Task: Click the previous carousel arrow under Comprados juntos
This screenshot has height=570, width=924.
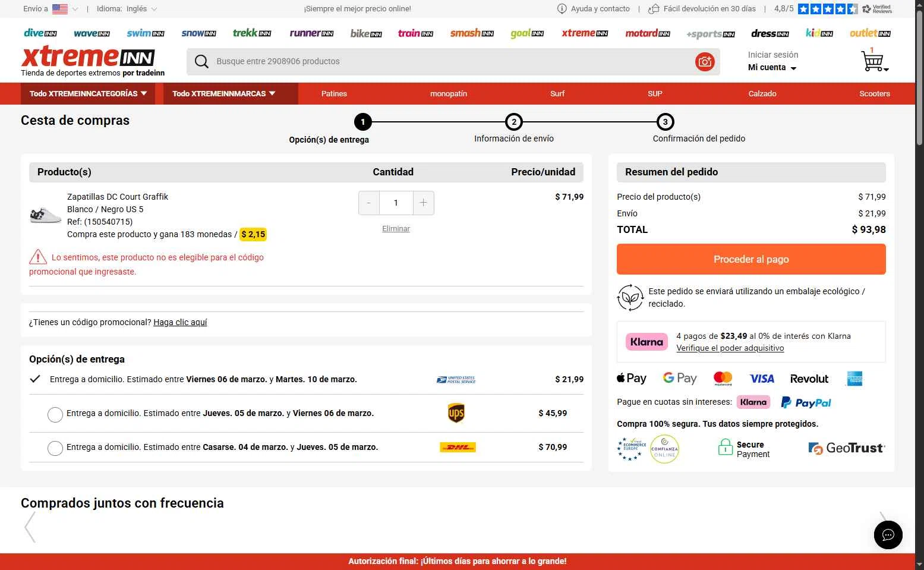Action: (30, 527)
